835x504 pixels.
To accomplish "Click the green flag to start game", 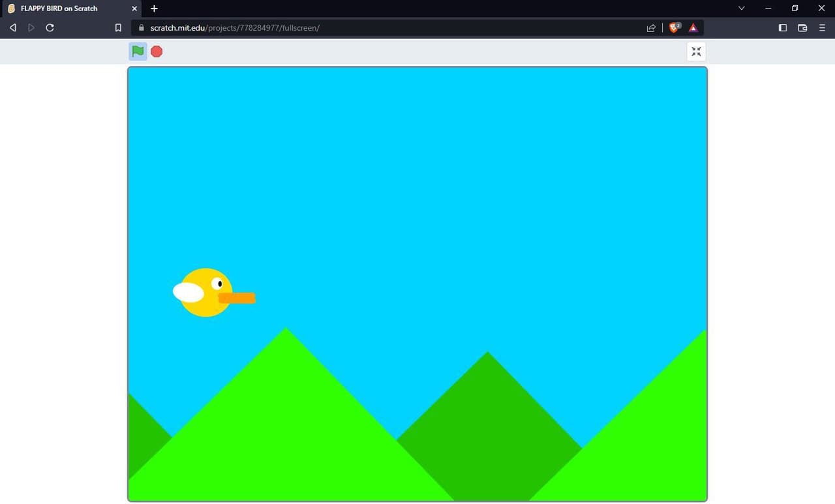I will click(138, 52).
